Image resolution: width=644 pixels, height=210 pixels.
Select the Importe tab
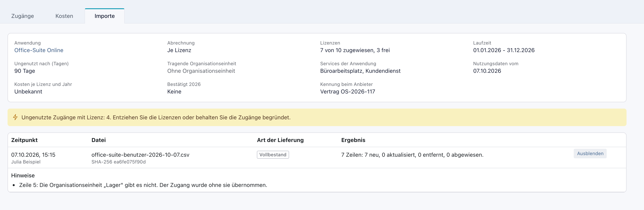coord(104,16)
